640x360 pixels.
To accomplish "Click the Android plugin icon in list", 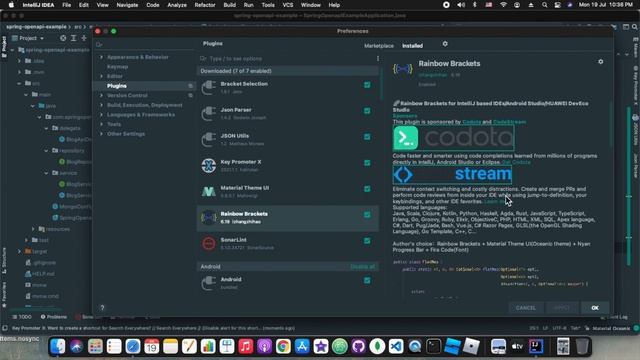I will tap(209, 283).
